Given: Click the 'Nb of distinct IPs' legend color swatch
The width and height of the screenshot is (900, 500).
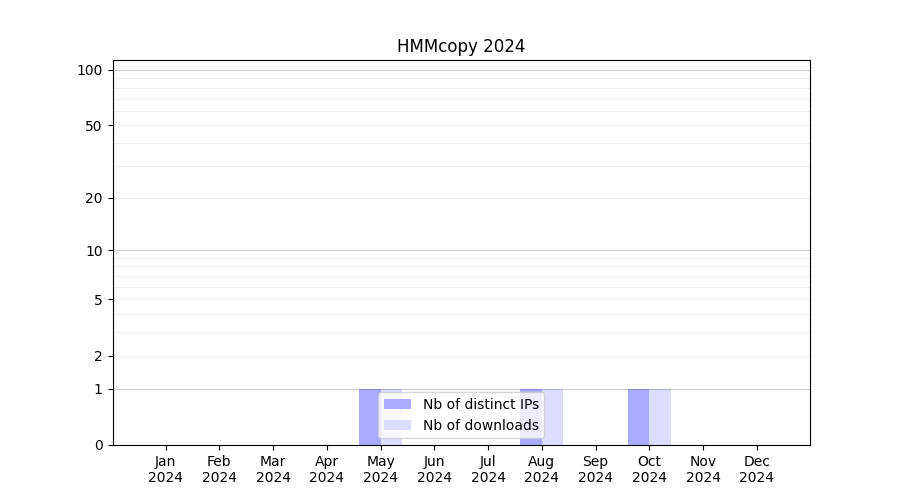Looking at the screenshot, I should [x=397, y=404].
